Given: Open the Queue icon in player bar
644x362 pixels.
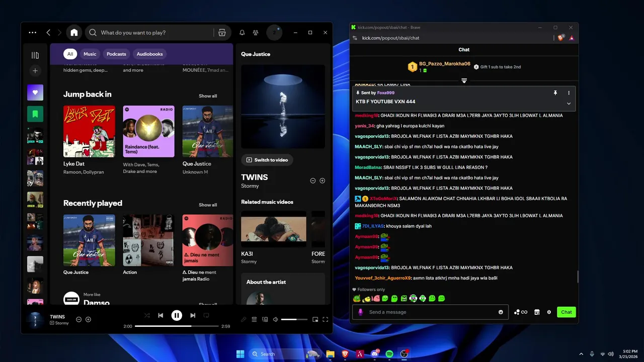Looking at the screenshot, I should [254, 319].
